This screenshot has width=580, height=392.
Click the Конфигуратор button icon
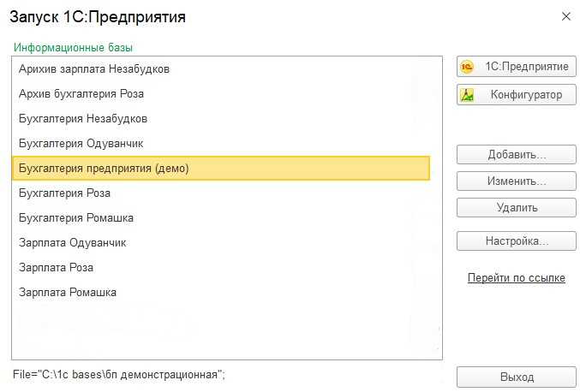click(x=467, y=95)
